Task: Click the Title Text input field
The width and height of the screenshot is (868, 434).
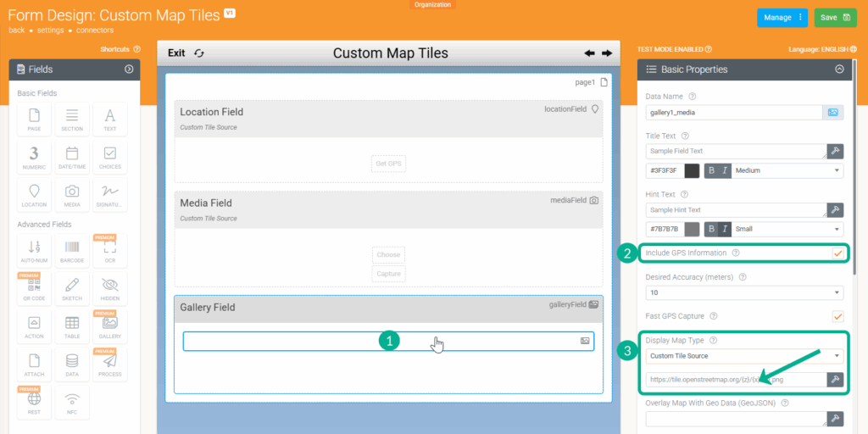Action: pos(737,151)
